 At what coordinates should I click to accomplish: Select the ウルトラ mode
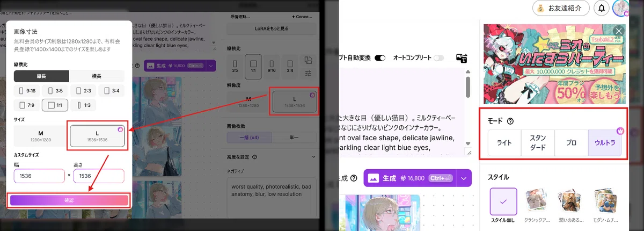(605, 143)
